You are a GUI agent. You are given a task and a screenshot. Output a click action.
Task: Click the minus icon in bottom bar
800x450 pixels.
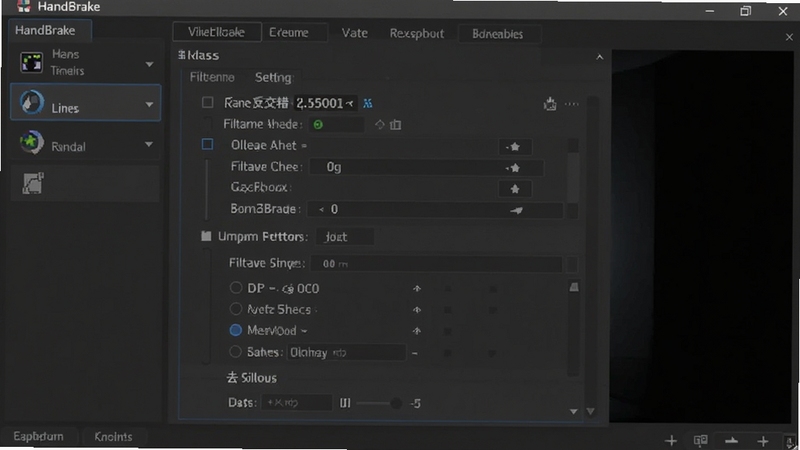[732, 441]
